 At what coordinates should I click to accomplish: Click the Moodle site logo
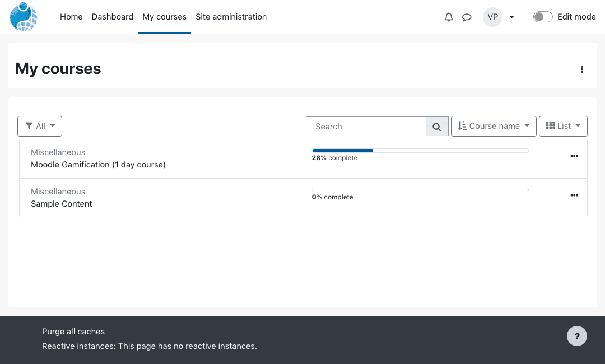24,17
